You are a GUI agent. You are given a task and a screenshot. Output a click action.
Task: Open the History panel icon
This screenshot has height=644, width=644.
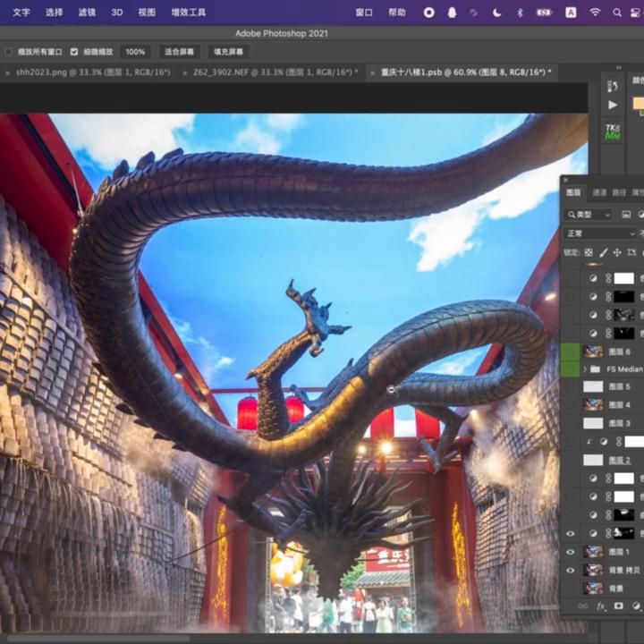(x=613, y=86)
